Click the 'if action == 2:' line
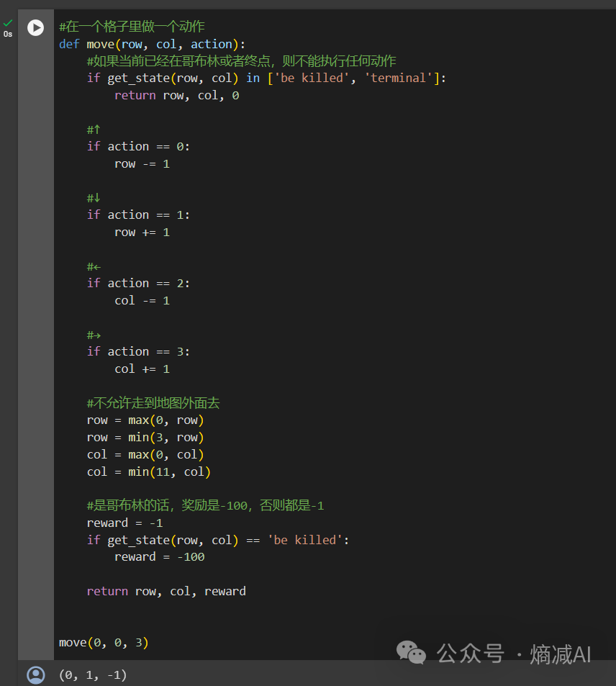The image size is (616, 686). click(138, 284)
